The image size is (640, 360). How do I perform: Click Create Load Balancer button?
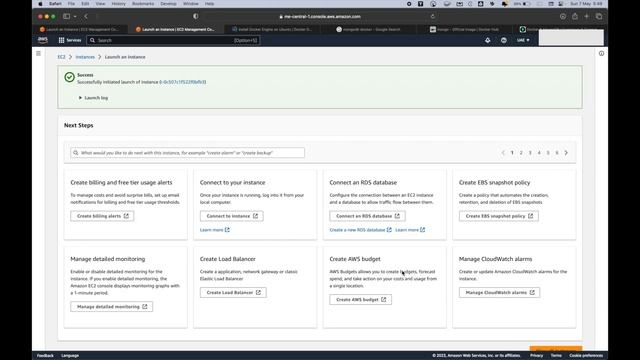point(233,292)
